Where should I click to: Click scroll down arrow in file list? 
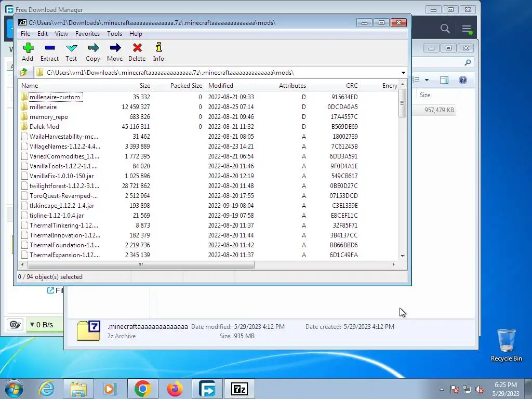point(403,256)
